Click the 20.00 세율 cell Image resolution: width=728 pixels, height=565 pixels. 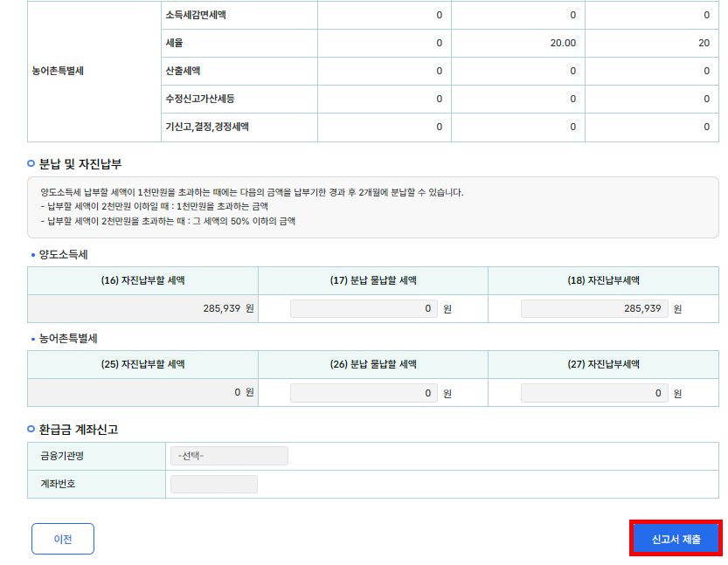[518, 43]
